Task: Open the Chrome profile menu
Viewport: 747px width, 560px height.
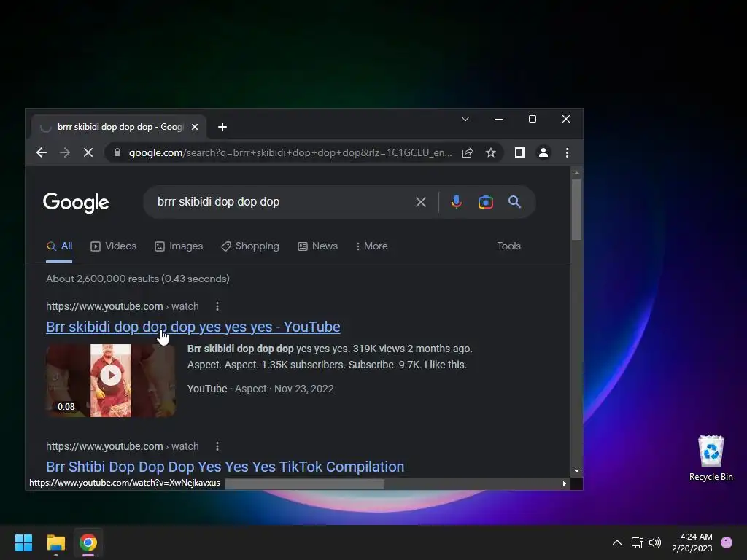Action: (x=543, y=152)
